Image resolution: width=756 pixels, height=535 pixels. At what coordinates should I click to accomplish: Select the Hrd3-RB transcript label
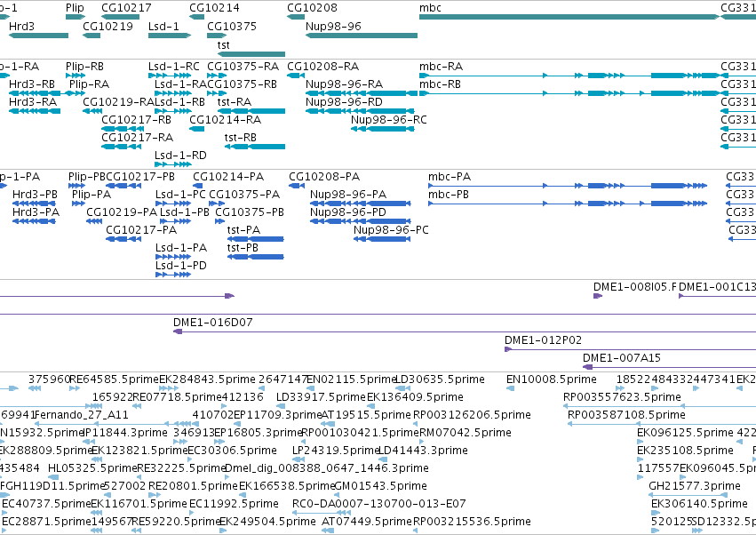[32, 84]
